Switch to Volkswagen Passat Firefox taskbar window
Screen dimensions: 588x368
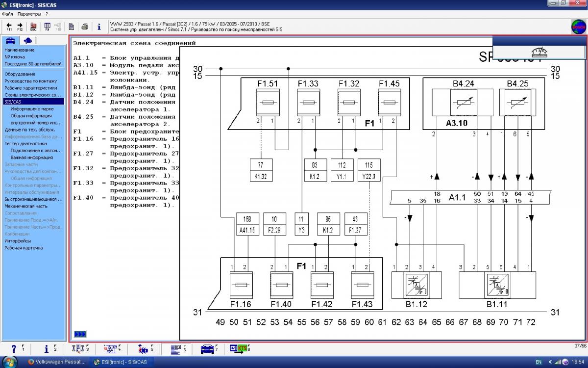click(x=57, y=362)
